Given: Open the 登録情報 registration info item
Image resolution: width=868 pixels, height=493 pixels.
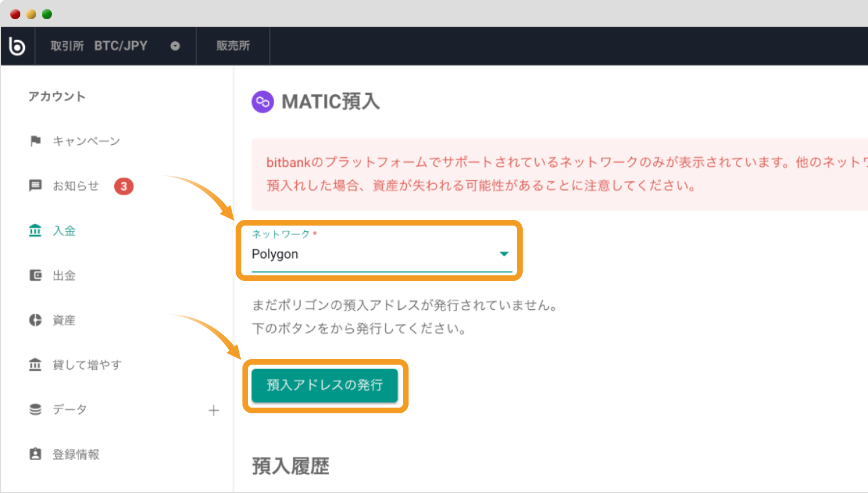Looking at the screenshot, I should coord(76,454).
